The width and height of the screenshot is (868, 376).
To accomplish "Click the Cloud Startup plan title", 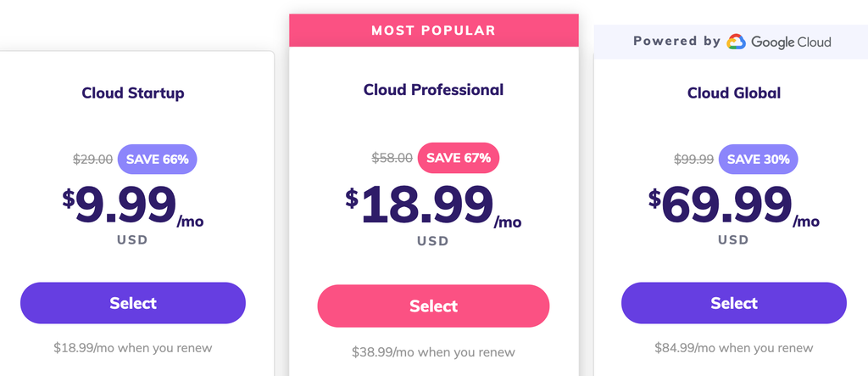I will pos(133,93).
